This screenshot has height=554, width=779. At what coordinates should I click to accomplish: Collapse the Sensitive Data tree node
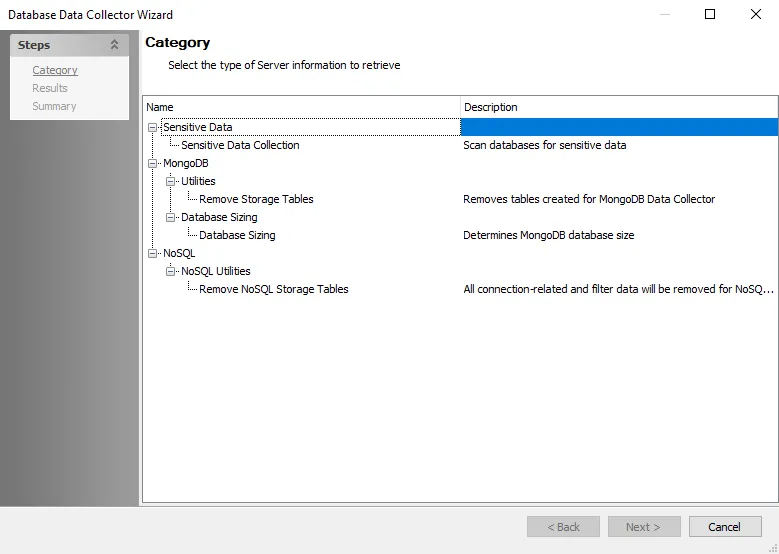coord(153,128)
